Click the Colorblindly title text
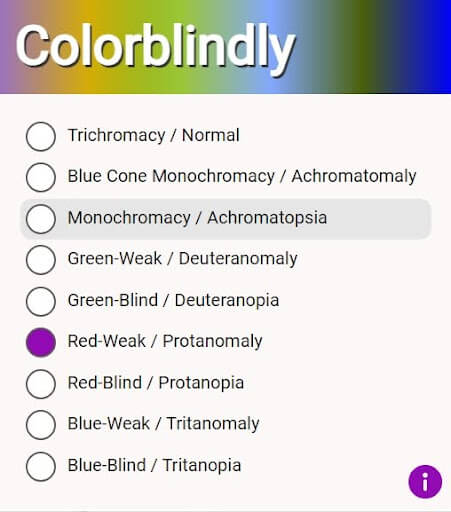 click(x=156, y=48)
